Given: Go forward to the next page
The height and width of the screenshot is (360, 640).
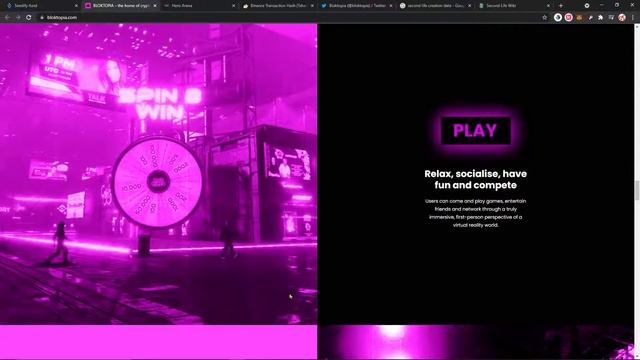Looking at the screenshot, I should click(18, 18).
